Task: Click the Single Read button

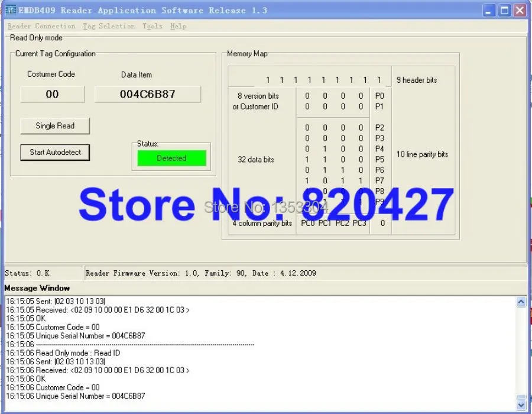Action: click(x=54, y=125)
